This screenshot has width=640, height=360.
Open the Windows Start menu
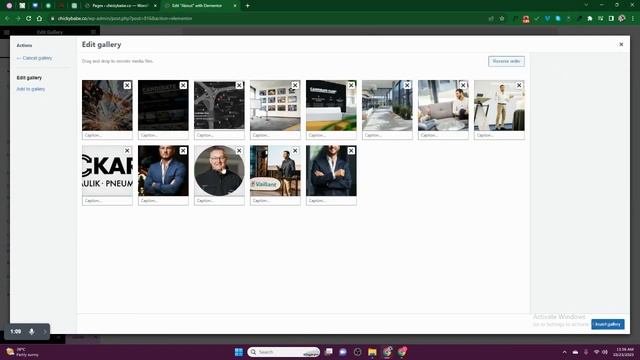239,352
